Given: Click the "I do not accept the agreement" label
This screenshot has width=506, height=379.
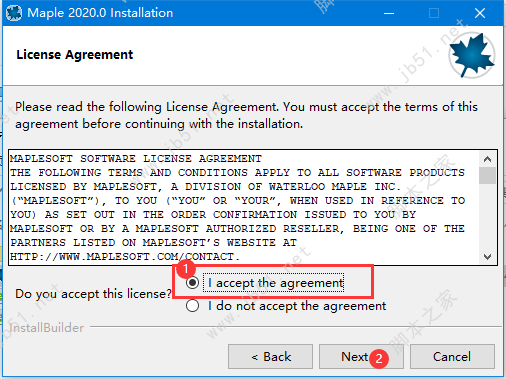Looking at the screenshot, I should click(297, 306).
